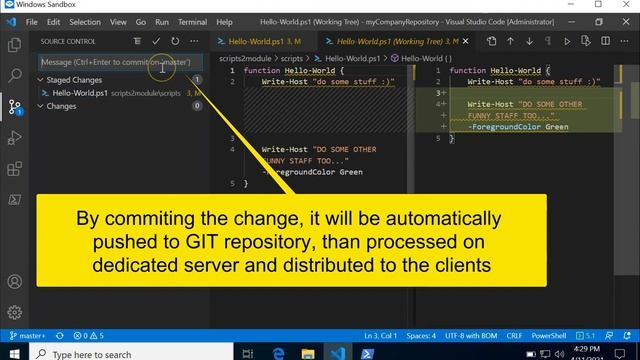
Task: Commit staged changes with checkmark icon
Action: point(156,41)
